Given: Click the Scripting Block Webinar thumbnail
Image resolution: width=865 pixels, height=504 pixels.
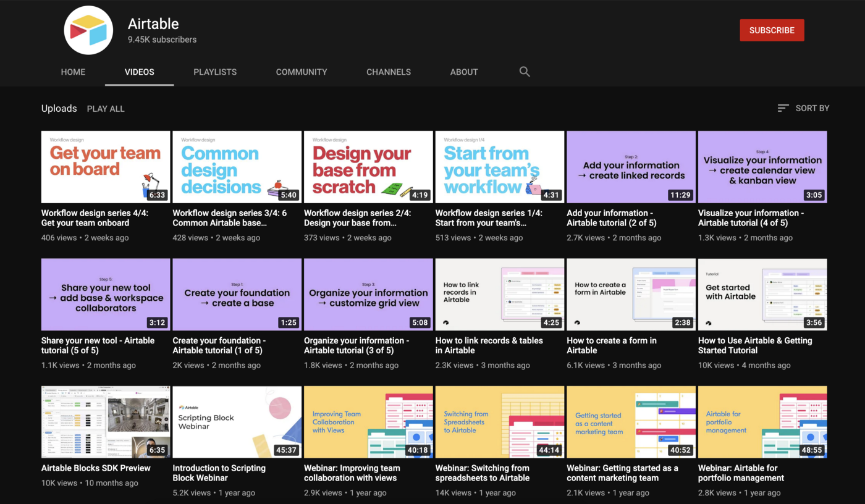Looking at the screenshot, I should [237, 422].
